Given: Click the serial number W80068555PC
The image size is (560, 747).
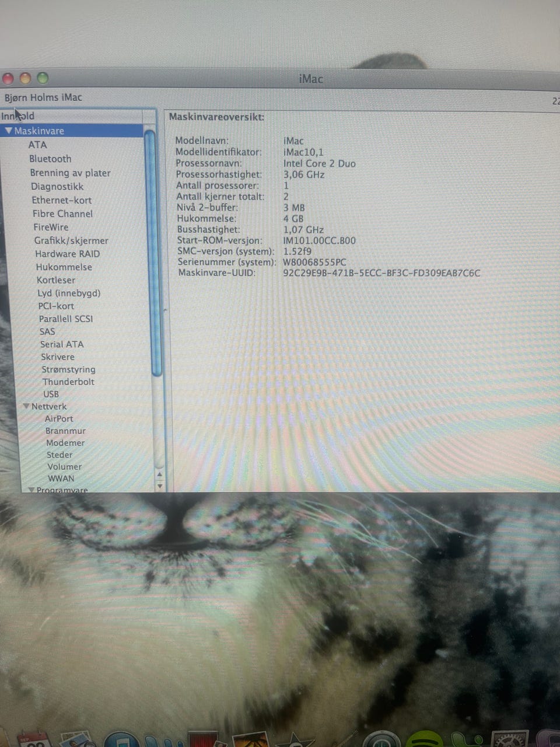Looking at the screenshot, I should 314,262.
